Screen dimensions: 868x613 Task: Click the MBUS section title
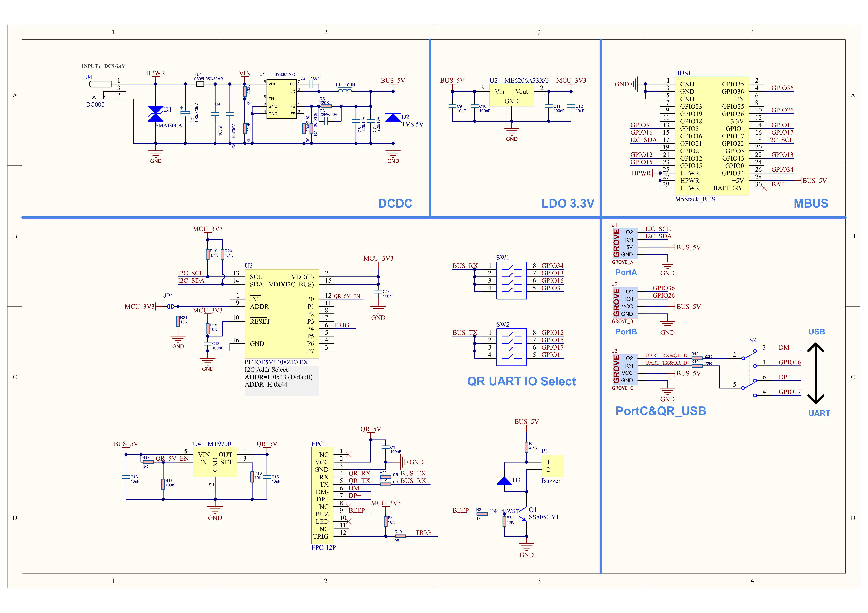point(811,203)
